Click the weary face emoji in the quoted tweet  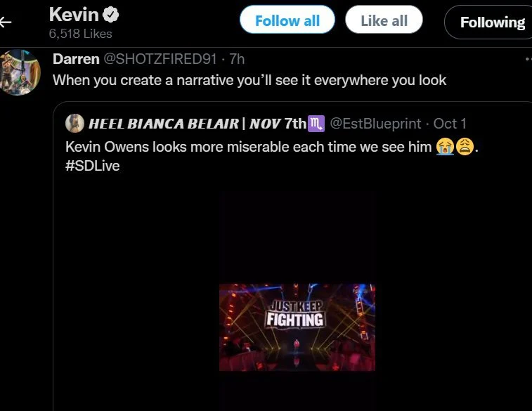[x=465, y=147]
